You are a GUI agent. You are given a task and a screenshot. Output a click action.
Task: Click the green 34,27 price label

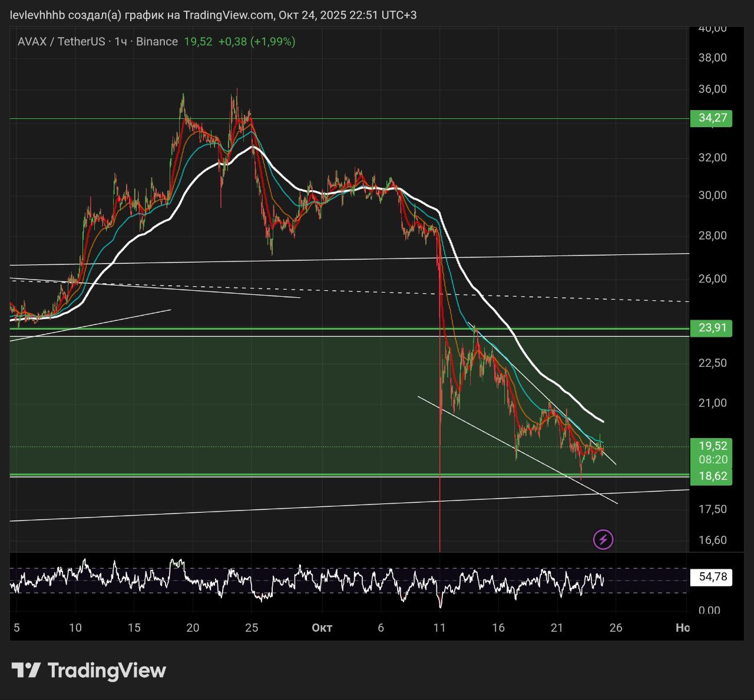(x=713, y=118)
